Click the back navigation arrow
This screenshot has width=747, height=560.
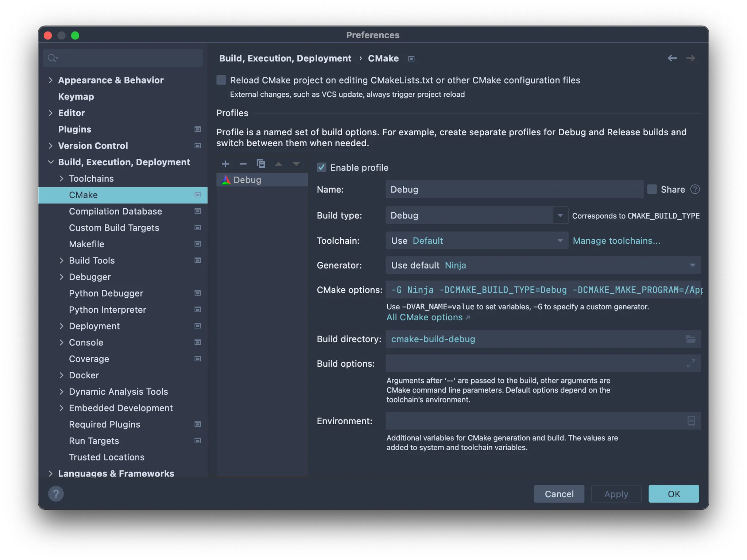coord(672,58)
